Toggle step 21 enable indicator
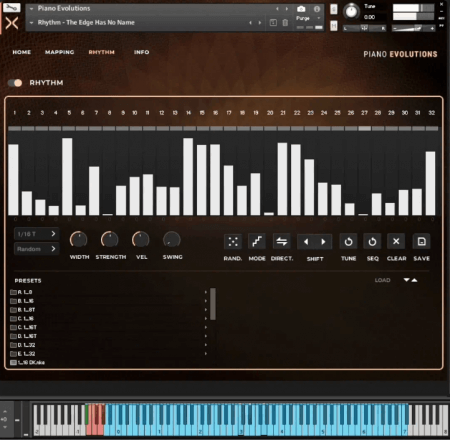This screenshot has height=440, width=450. tap(284, 128)
